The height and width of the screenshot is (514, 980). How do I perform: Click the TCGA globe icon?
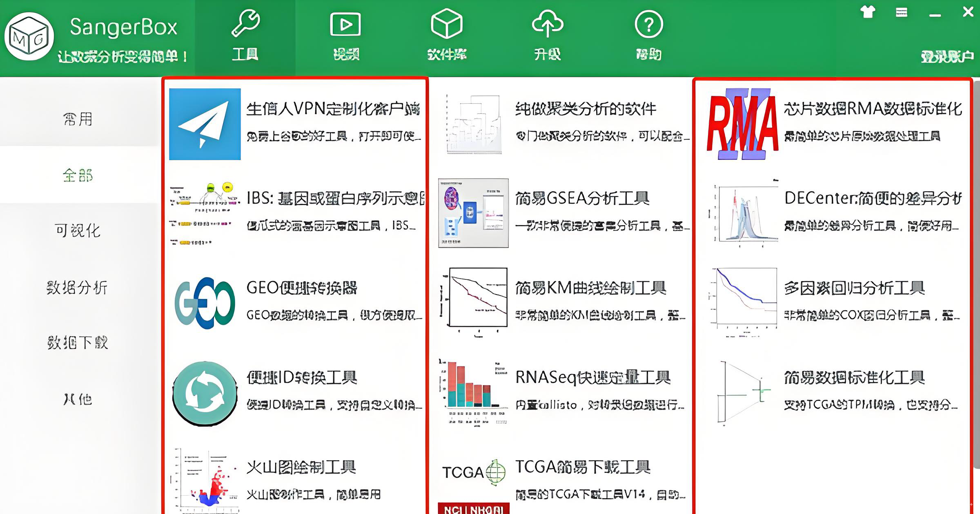pyautogui.click(x=495, y=473)
